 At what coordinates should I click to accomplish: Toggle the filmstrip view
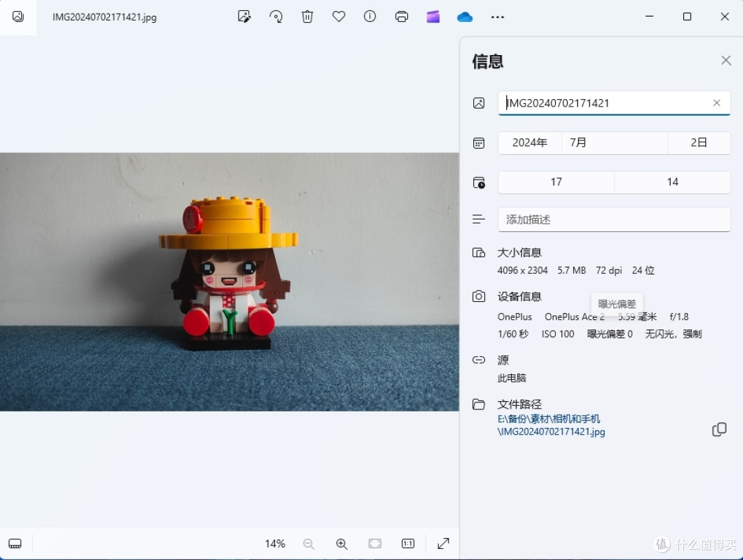(x=15, y=543)
